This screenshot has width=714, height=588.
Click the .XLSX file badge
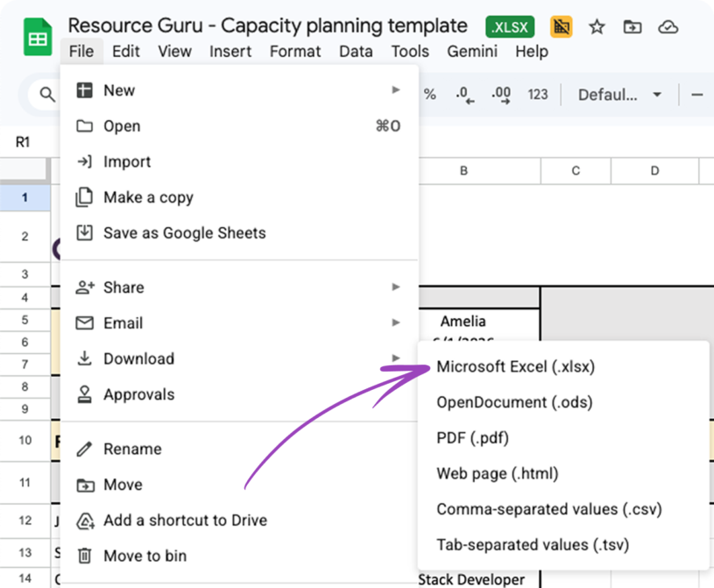pos(509,26)
